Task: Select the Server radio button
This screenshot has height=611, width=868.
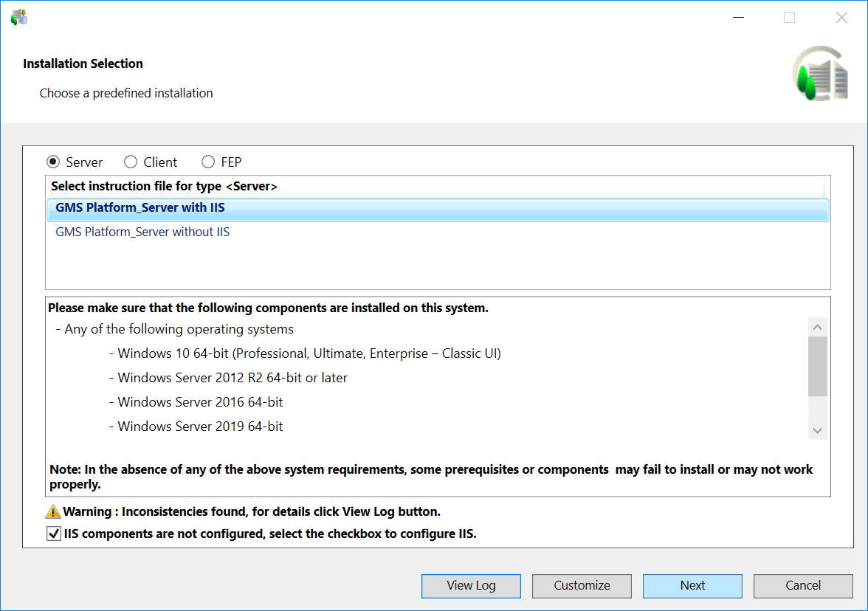Action: 54,162
